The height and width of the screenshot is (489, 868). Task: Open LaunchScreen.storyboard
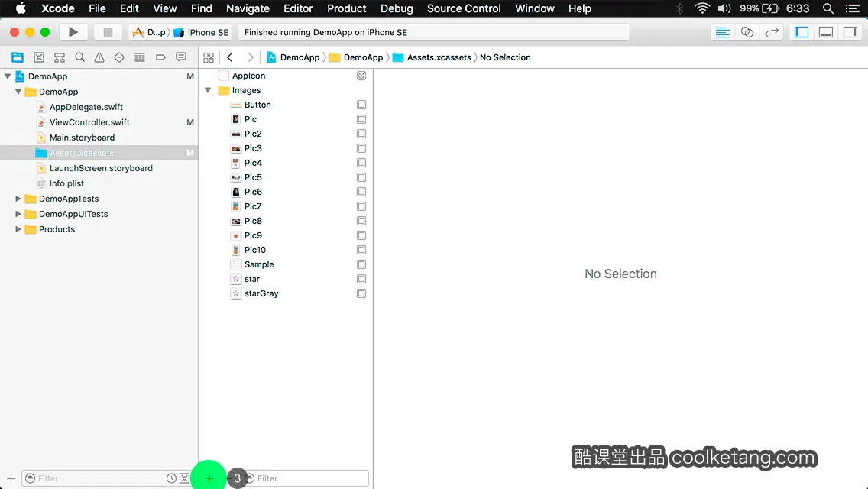pyautogui.click(x=101, y=168)
